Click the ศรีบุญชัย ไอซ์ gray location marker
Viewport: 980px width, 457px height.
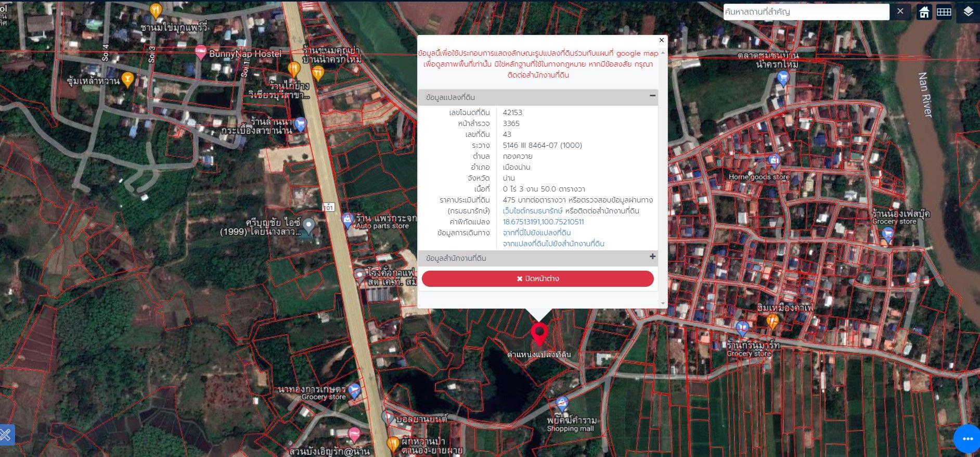309,225
